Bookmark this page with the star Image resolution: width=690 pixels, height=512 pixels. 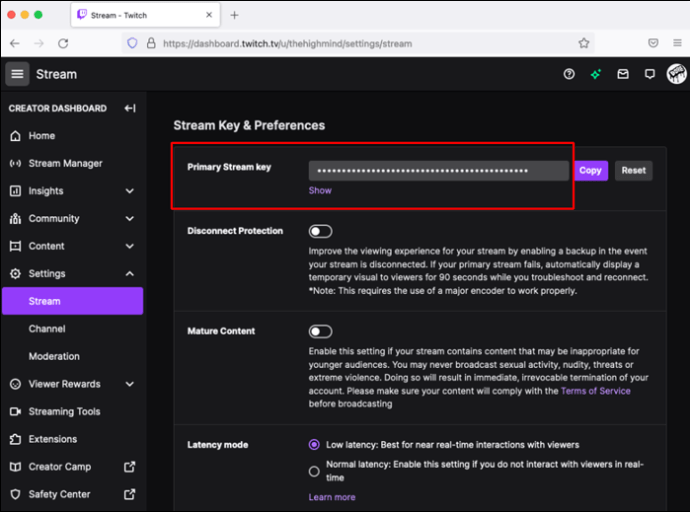pos(584,43)
